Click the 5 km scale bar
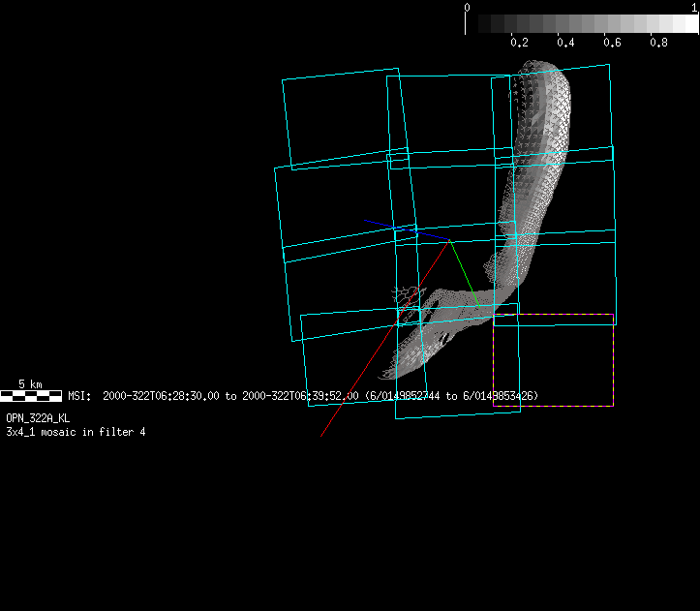700x611 pixels. point(31,395)
